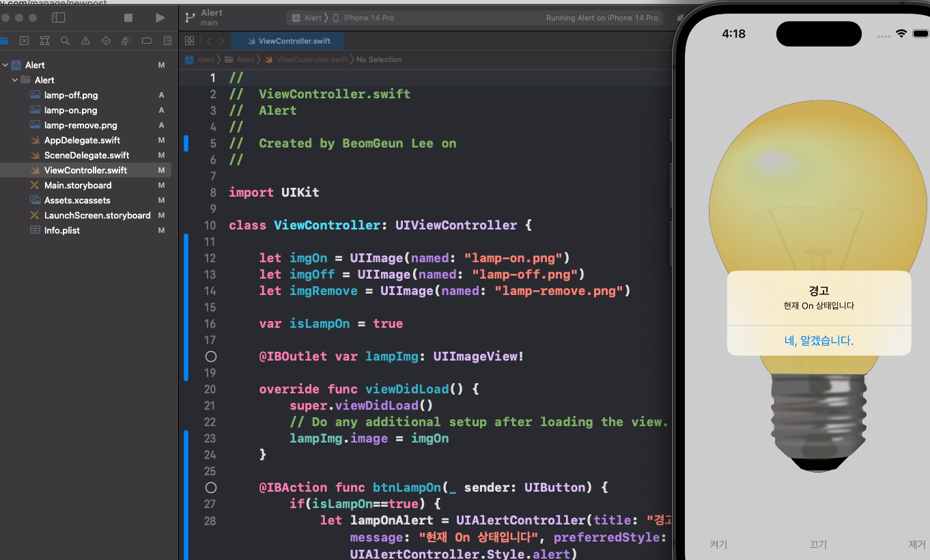
Task: Click the A status badge of lamp-on.png
Action: tap(161, 110)
